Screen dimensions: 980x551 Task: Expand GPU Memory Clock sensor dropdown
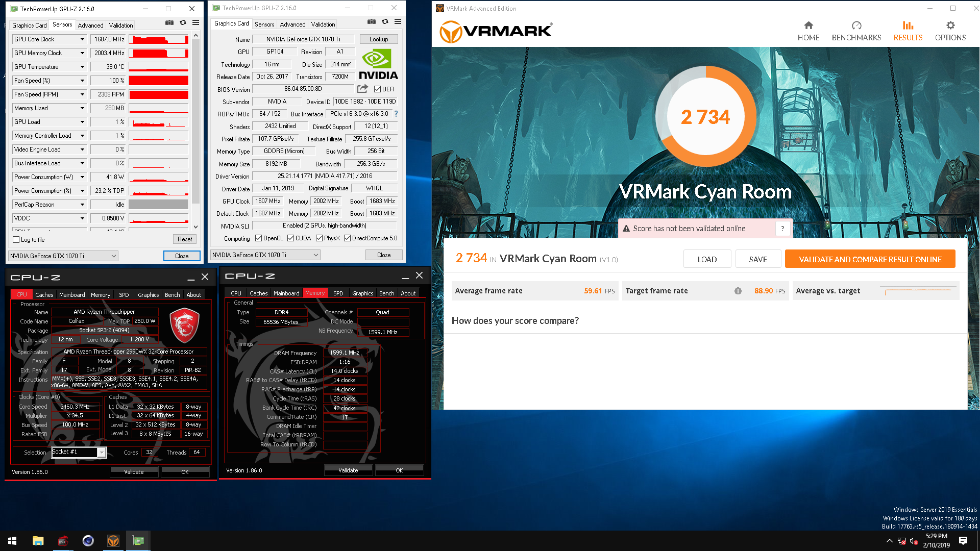(82, 53)
